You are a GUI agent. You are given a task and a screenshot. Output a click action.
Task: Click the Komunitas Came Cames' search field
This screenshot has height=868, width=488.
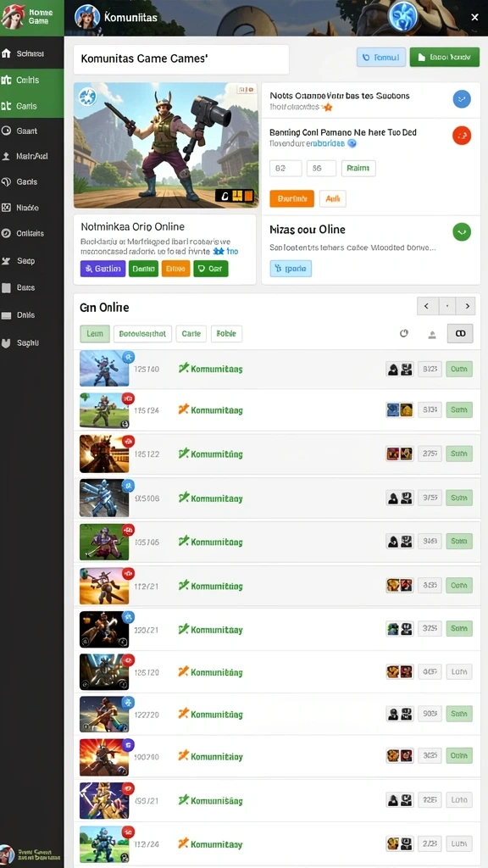click(x=181, y=59)
